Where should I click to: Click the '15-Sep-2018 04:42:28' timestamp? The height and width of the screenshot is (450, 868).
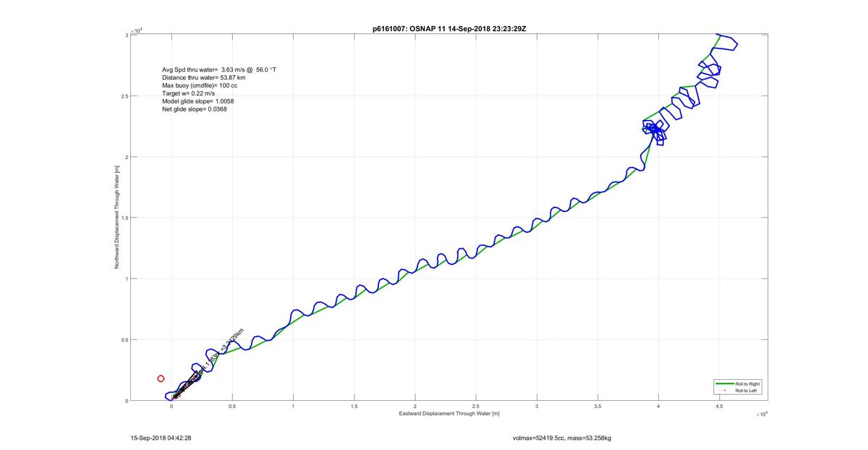[161, 438]
